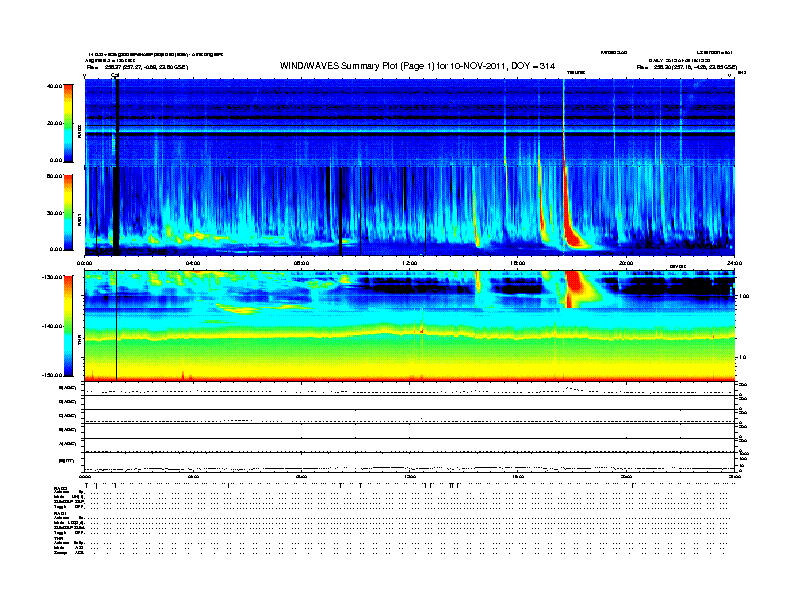Click the RAD2 color scale bar
The height and width of the screenshot is (612, 792).
click(68, 123)
